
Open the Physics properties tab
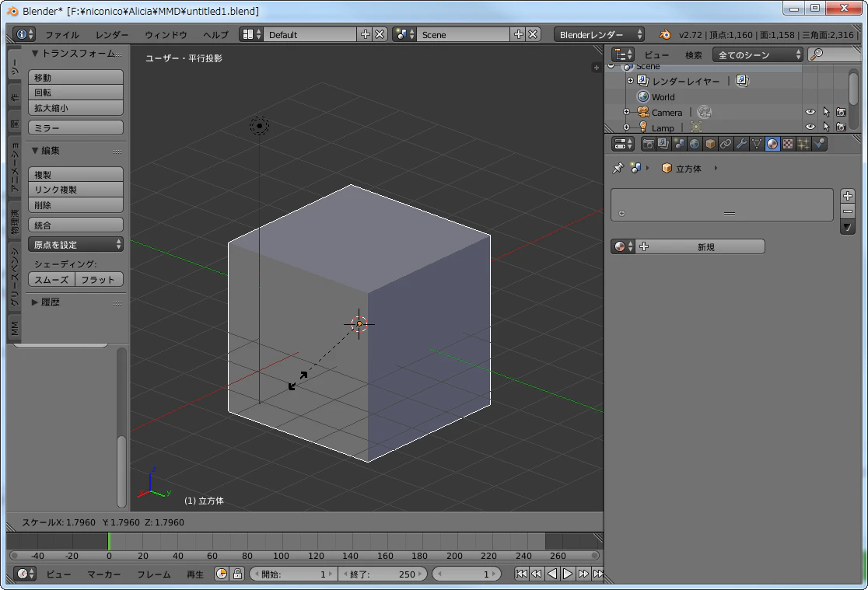point(819,144)
